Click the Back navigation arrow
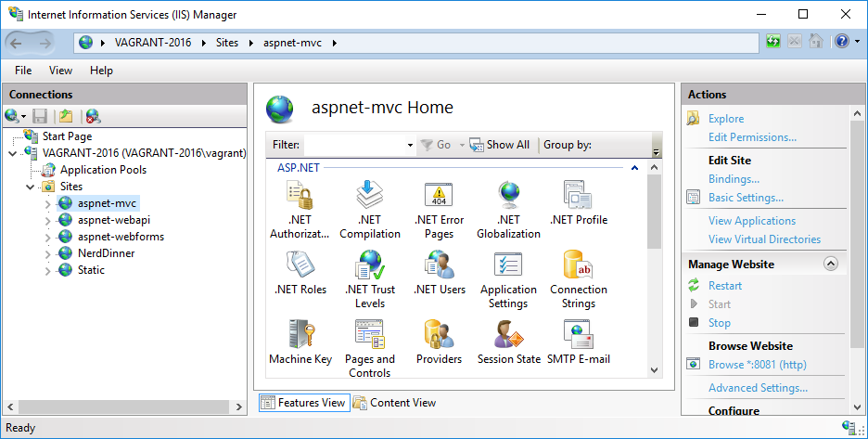Screen dimensions: 868x439 pos(16,43)
